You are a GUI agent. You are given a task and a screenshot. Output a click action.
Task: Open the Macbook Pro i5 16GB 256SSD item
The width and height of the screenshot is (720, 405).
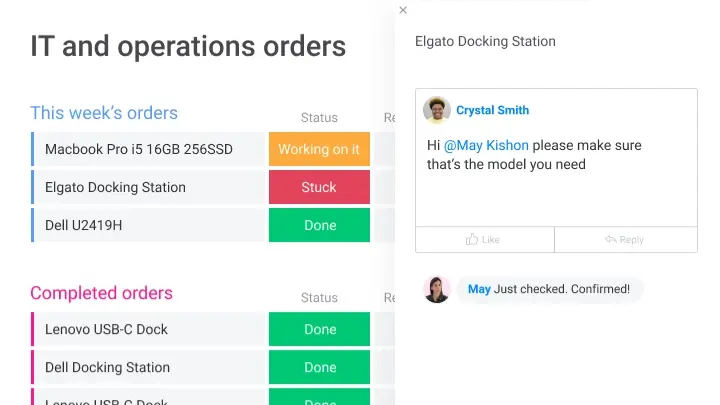(139, 149)
